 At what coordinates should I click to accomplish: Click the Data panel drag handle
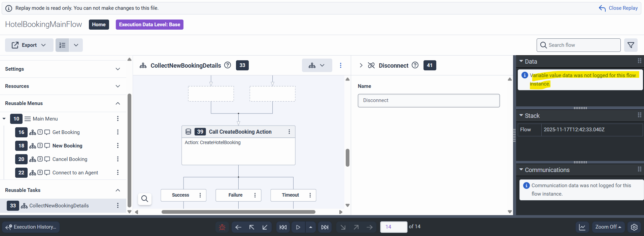click(639, 61)
